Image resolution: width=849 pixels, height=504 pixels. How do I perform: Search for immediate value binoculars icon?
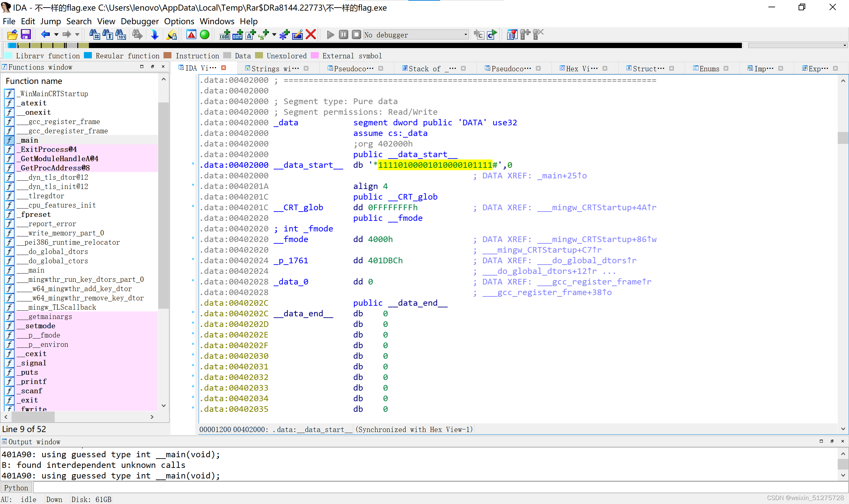pyautogui.click(x=95, y=34)
